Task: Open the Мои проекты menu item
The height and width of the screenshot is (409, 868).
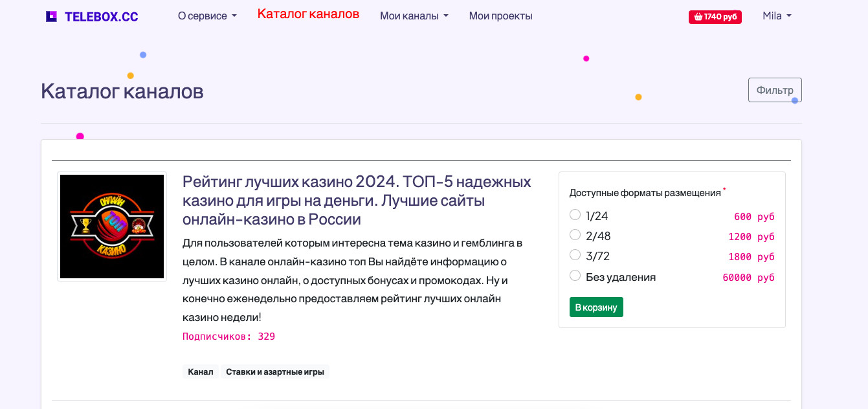Action: click(500, 16)
